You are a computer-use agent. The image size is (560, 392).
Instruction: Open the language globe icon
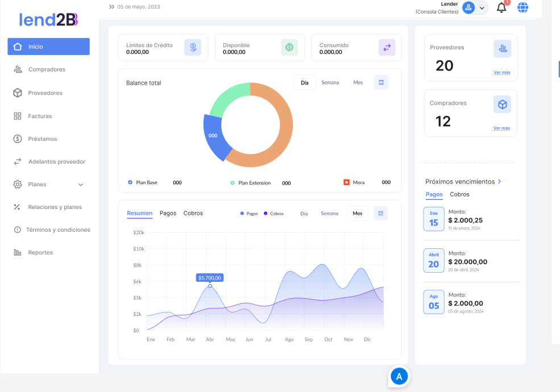[x=522, y=8]
